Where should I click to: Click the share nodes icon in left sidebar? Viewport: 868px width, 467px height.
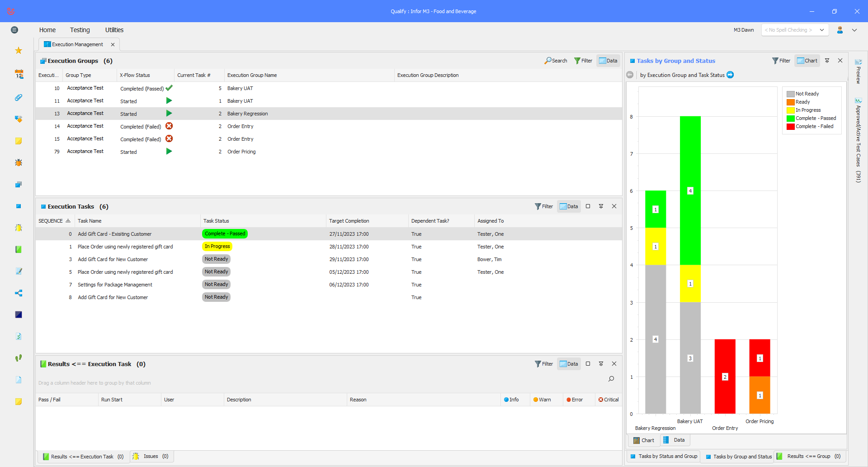coord(19,293)
